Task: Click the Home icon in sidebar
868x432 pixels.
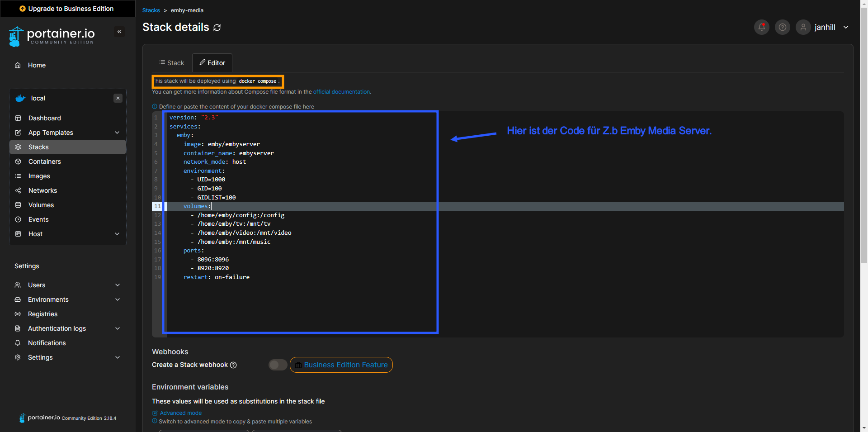Action: coord(18,65)
